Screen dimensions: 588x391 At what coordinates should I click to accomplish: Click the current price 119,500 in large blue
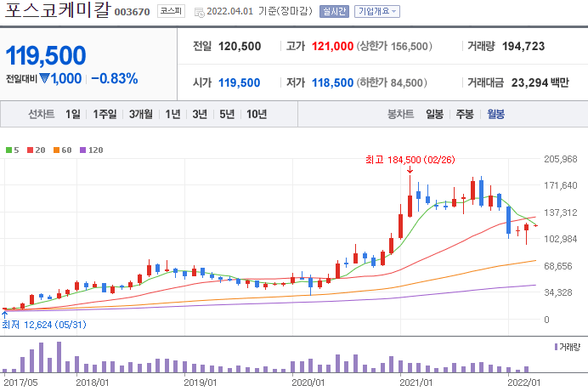pos(46,55)
